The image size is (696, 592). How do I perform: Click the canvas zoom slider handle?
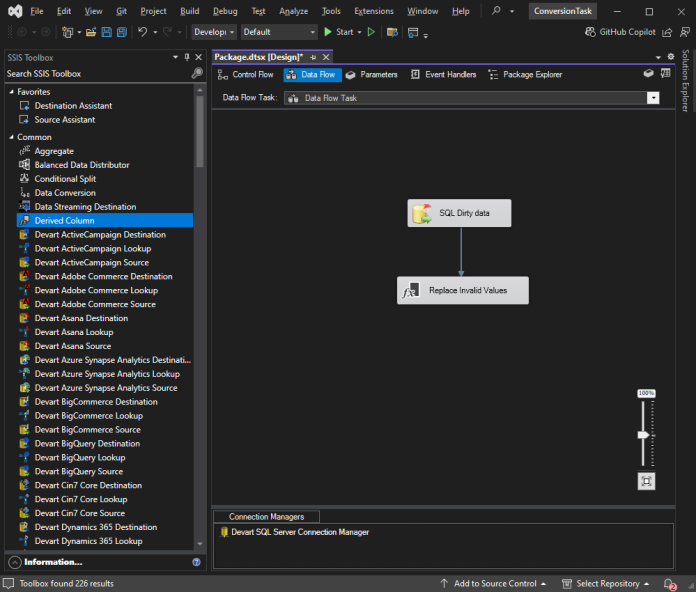(x=644, y=435)
